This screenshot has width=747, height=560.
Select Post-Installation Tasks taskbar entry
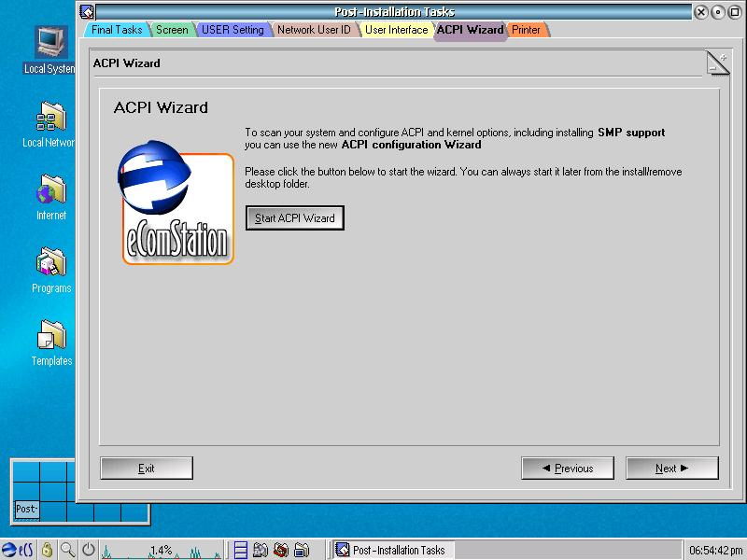393,550
